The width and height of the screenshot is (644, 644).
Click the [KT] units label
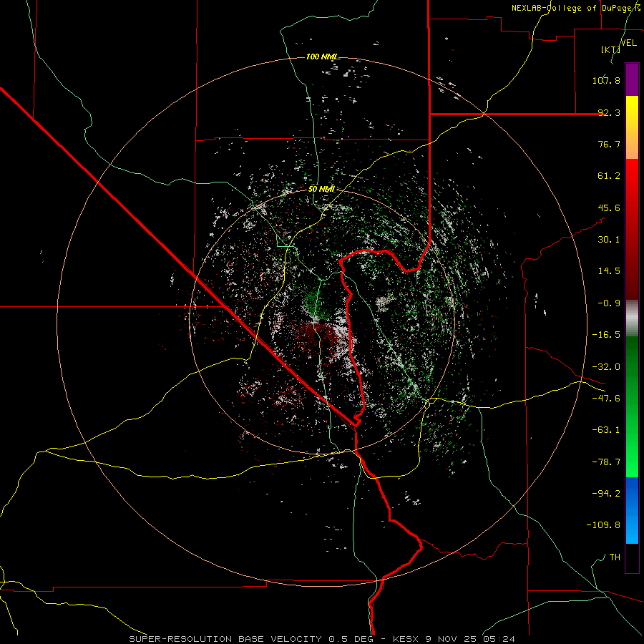pos(610,49)
